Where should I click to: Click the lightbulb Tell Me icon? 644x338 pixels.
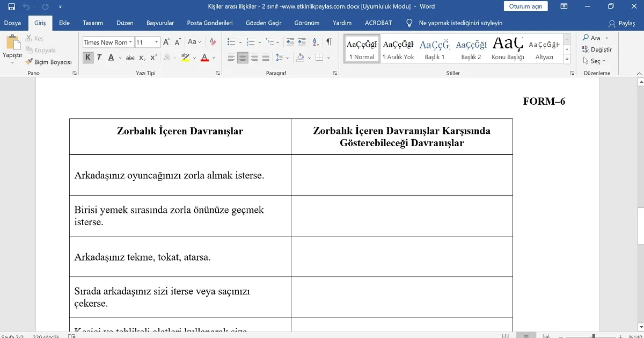(x=409, y=23)
